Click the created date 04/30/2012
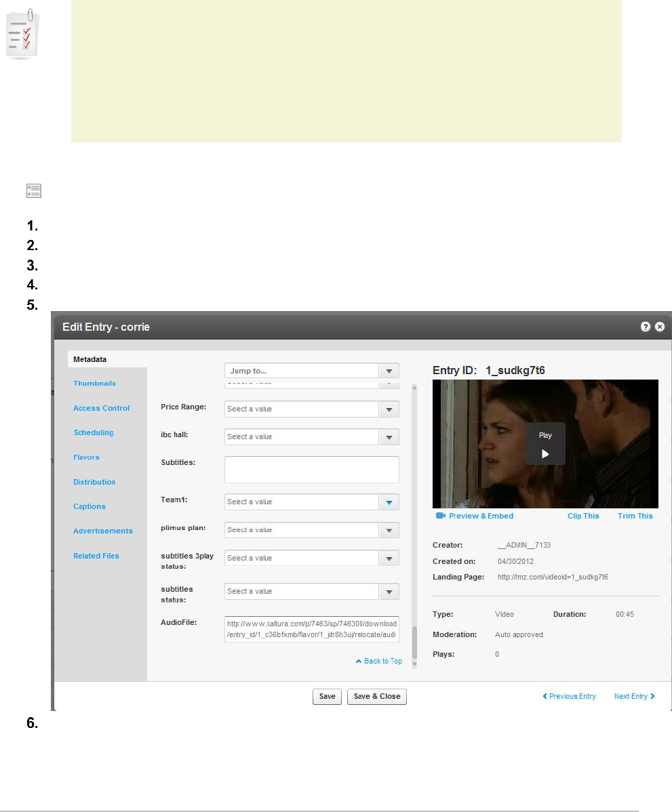 tap(515, 561)
